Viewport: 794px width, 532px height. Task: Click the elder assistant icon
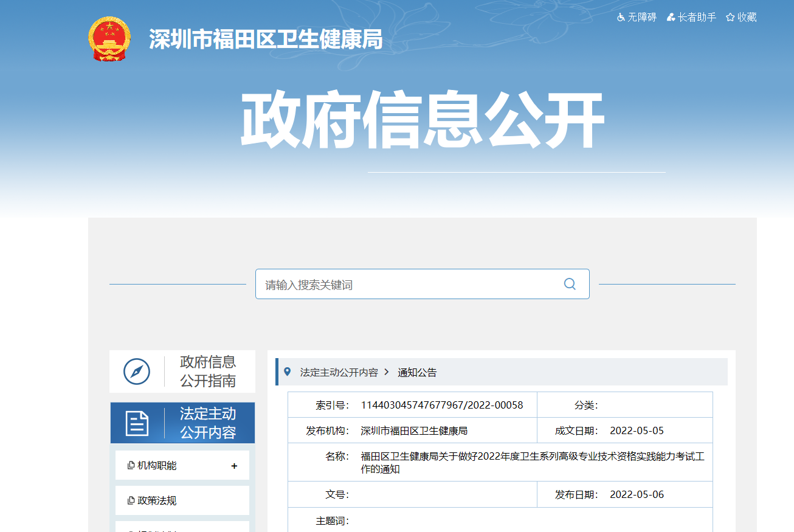pos(671,18)
